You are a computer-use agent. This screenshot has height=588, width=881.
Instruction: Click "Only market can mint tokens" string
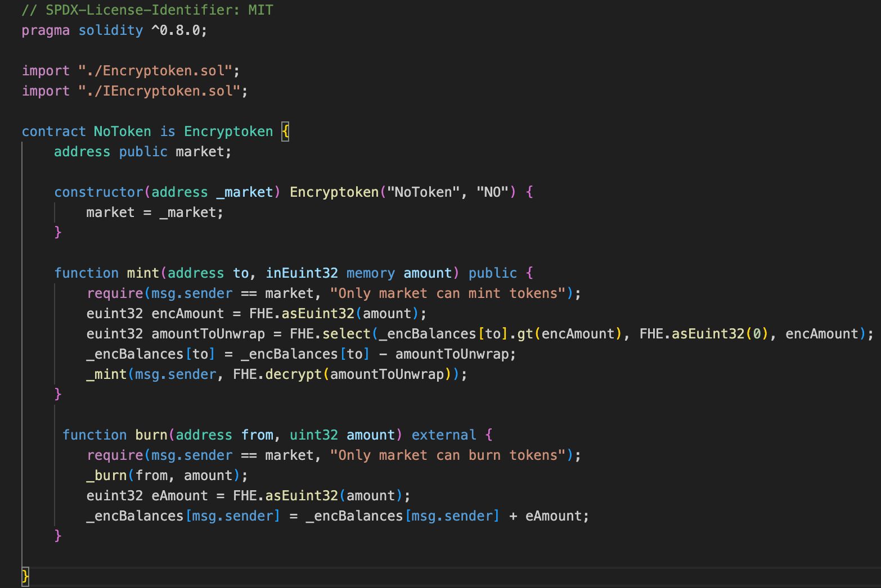(x=448, y=293)
